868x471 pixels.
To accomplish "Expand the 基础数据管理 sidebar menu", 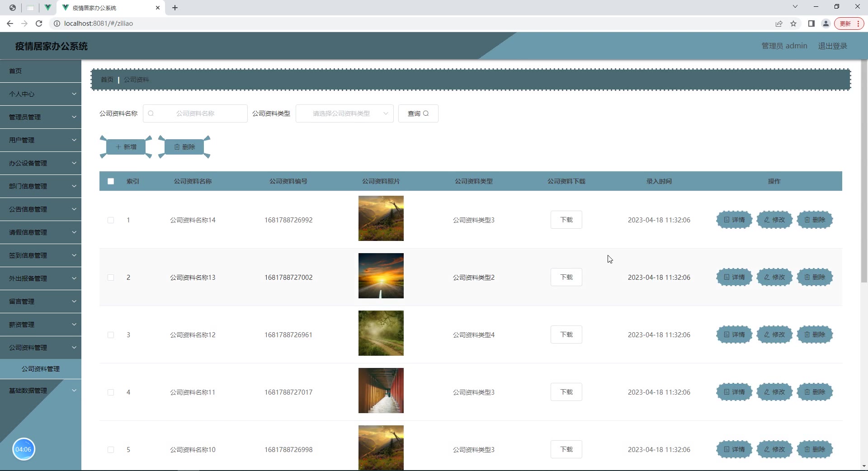I will point(41,391).
